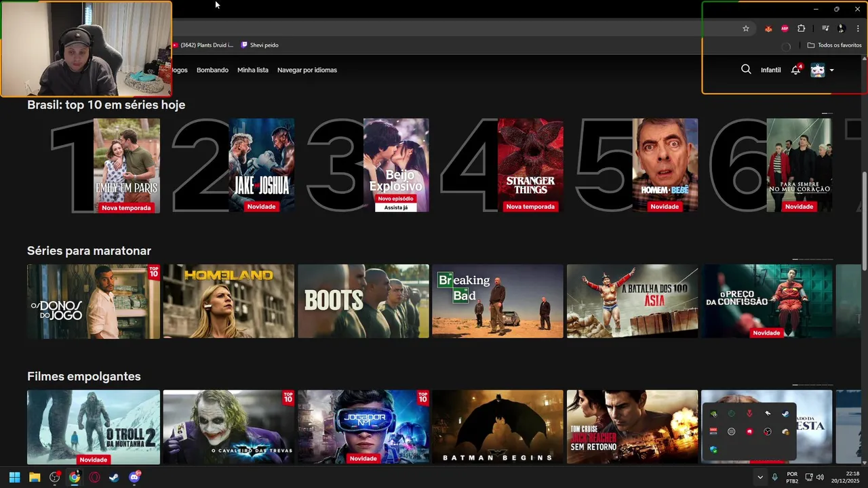This screenshot has height=488, width=868.
Task: Open OBS Studio from taskbar
Action: coord(55,477)
